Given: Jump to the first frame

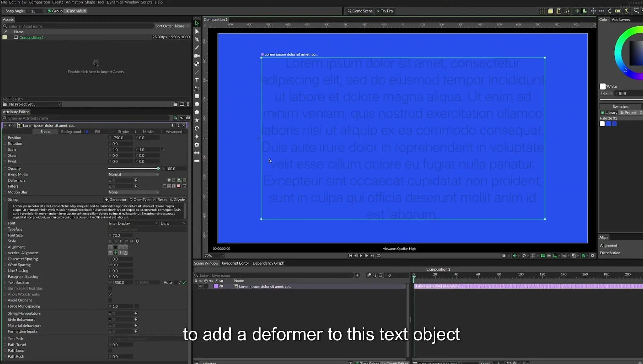Looking at the screenshot, I should click(350, 256).
